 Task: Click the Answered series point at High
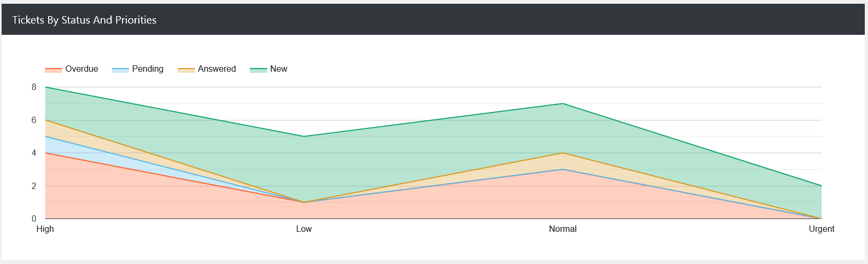click(x=45, y=120)
